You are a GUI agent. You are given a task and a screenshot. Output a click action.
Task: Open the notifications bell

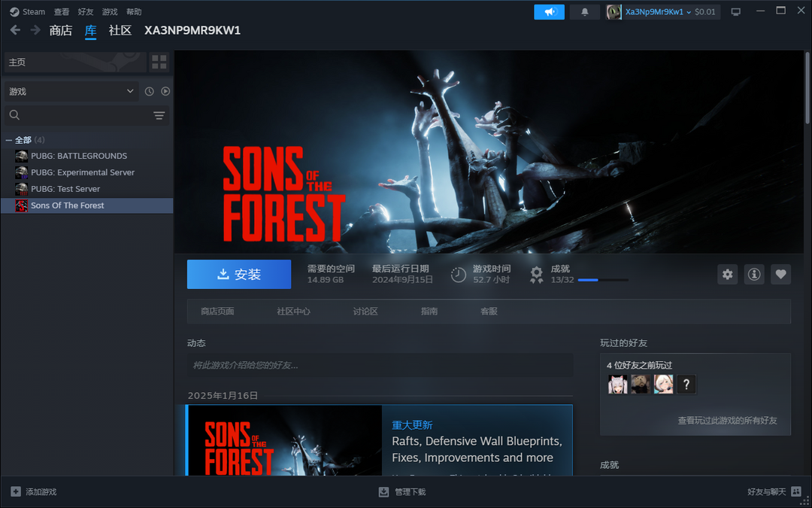point(585,12)
